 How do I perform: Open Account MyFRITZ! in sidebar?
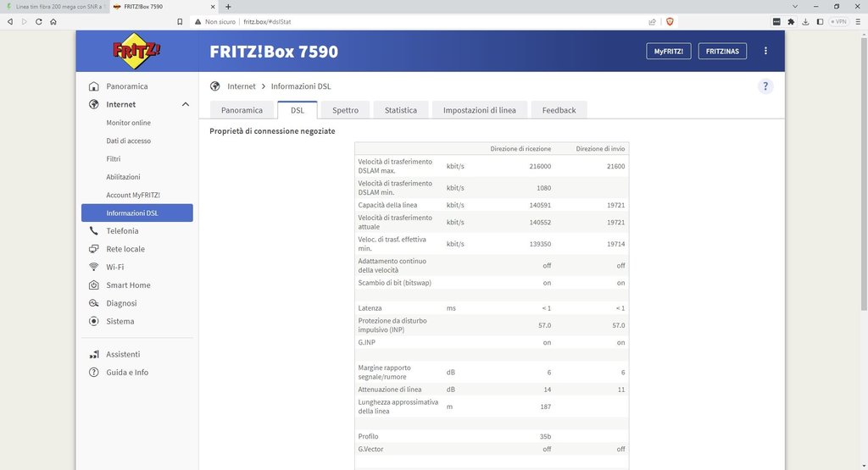133,195
